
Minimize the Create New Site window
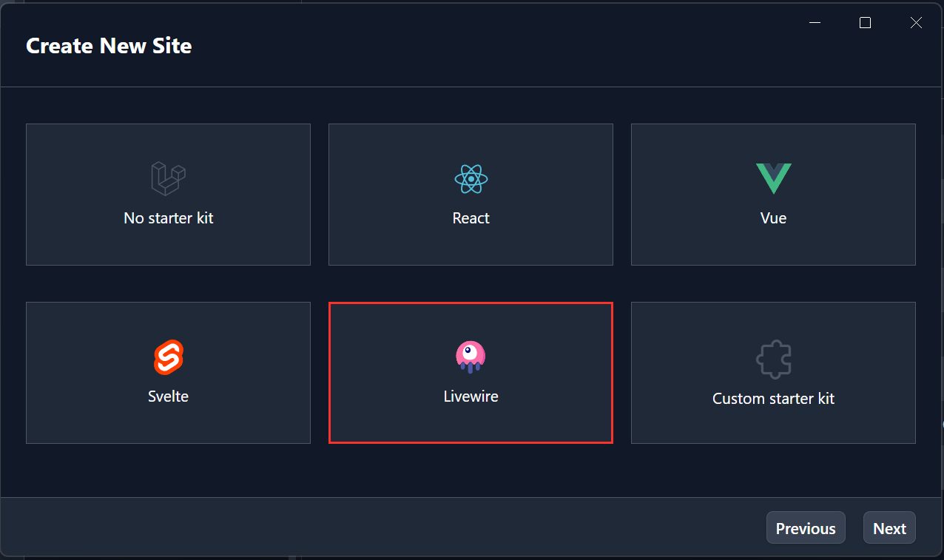click(815, 23)
